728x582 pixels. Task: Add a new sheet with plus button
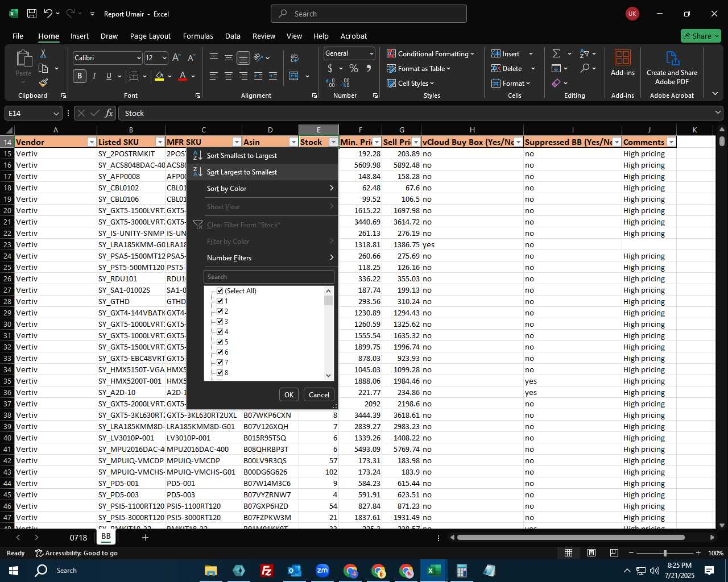pos(145,537)
